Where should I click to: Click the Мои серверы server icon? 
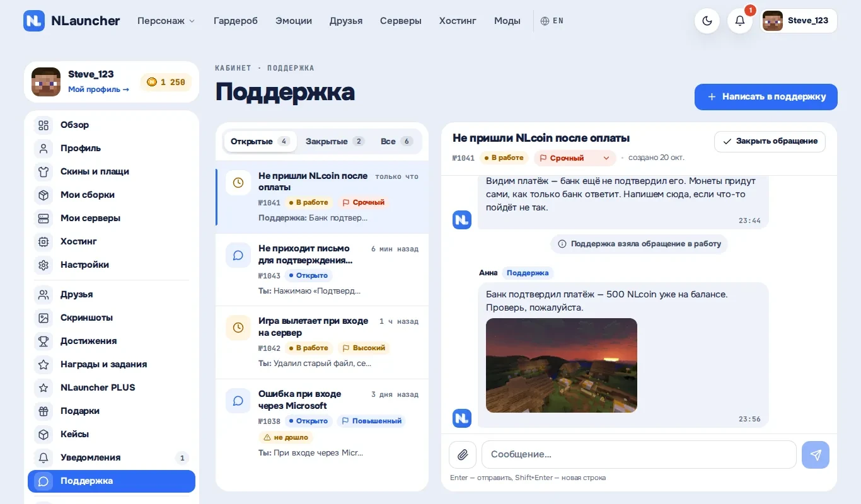(x=43, y=218)
